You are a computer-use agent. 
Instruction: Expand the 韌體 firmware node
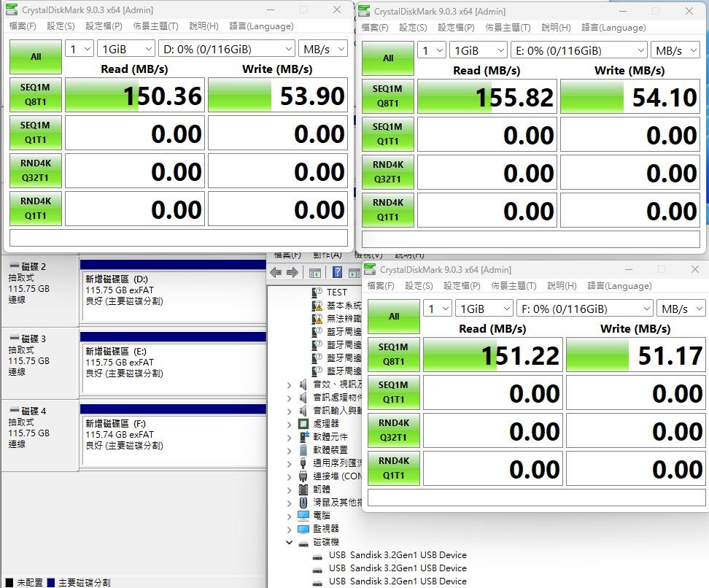tap(289, 490)
